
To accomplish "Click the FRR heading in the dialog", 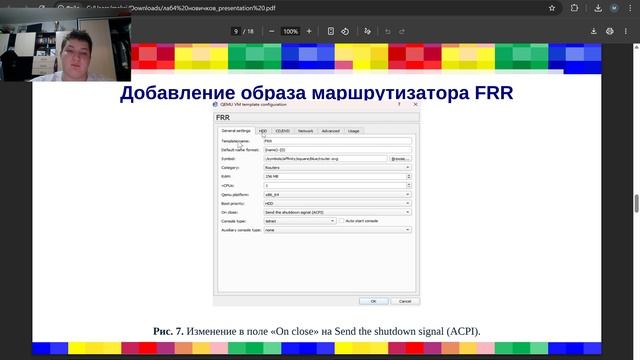I will point(223,118).
